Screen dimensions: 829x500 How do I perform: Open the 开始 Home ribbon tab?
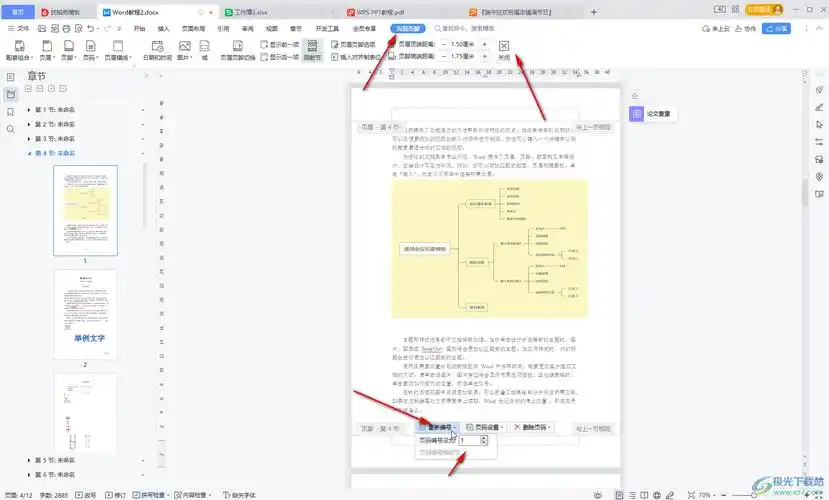point(140,29)
